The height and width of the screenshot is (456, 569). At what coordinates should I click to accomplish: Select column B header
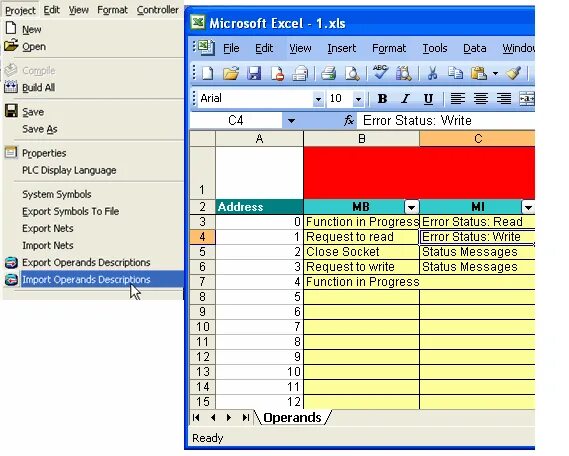click(361, 139)
